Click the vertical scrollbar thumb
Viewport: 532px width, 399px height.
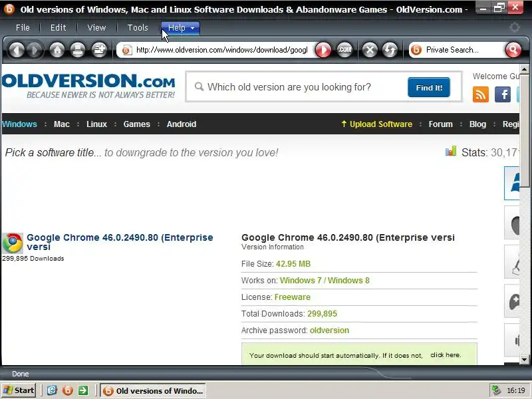524,130
